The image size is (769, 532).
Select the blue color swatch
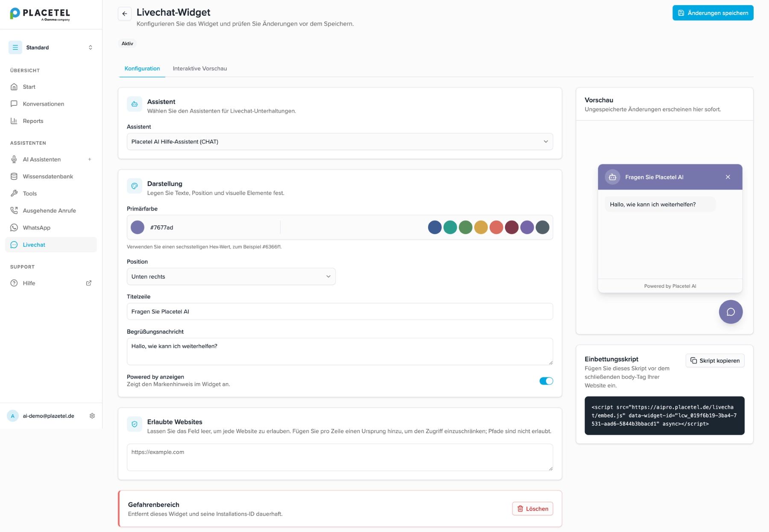click(435, 228)
